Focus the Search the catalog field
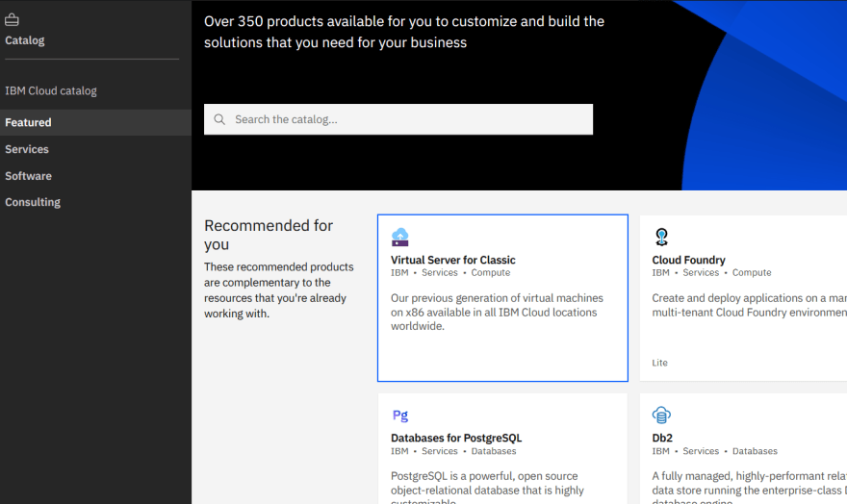This screenshot has height=504, width=847. 398,119
